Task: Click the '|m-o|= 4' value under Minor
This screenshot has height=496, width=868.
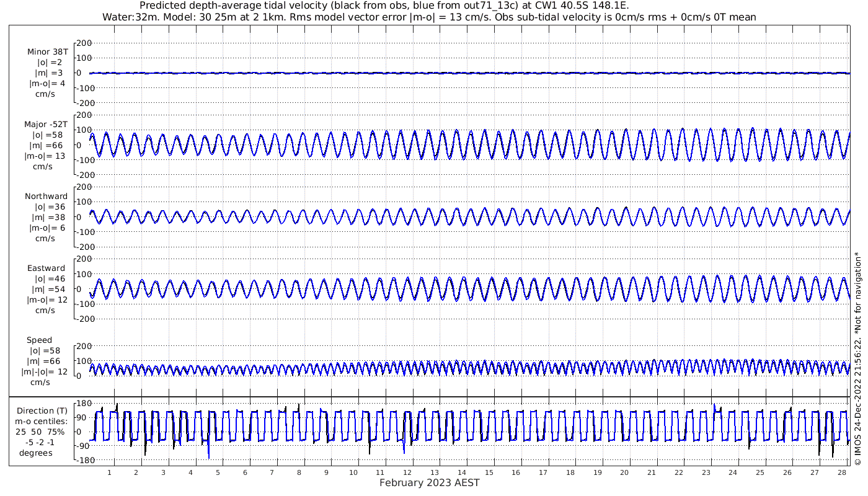Action: click(x=46, y=84)
